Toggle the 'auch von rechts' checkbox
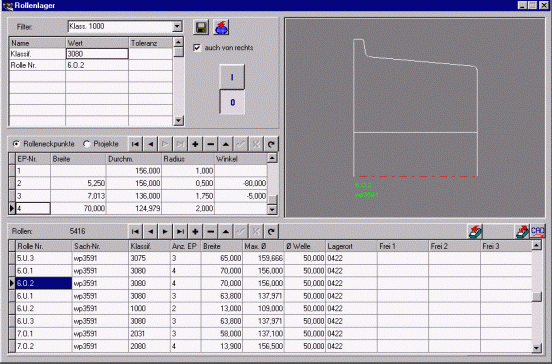This screenshot has width=552, height=364. [197, 48]
